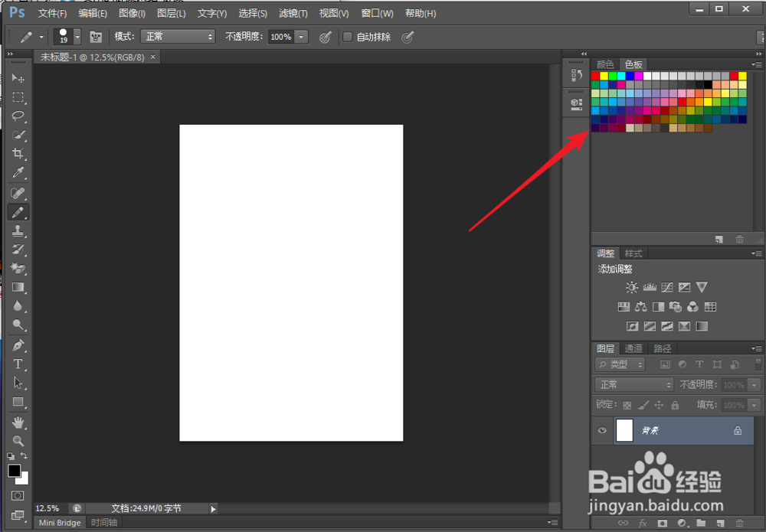Select the Eraser tool
This screenshot has width=766, height=532.
point(18,268)
